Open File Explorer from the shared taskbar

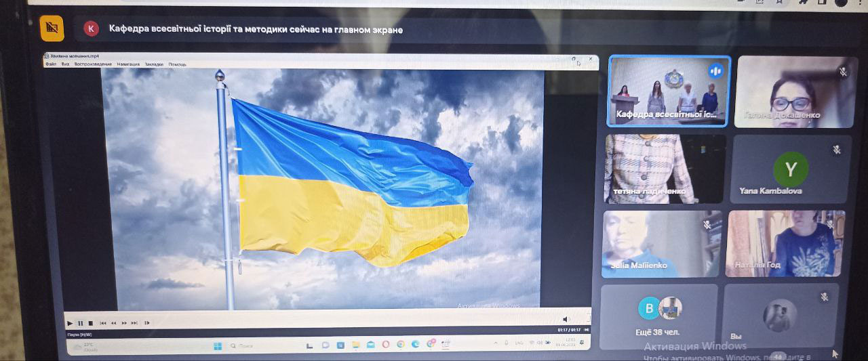click(x=356, y=345)
